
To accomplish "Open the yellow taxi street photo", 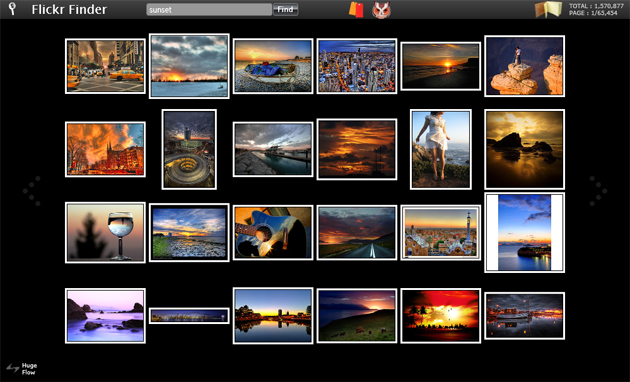I will pyautogui.click(x=105, y=66).
